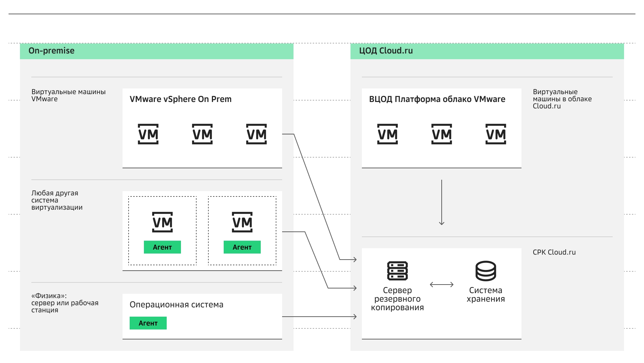Screen dimensions: 644x363
Task: Click the ВЦОД Платформа облако VMware title
Action: tap(437, 99)
